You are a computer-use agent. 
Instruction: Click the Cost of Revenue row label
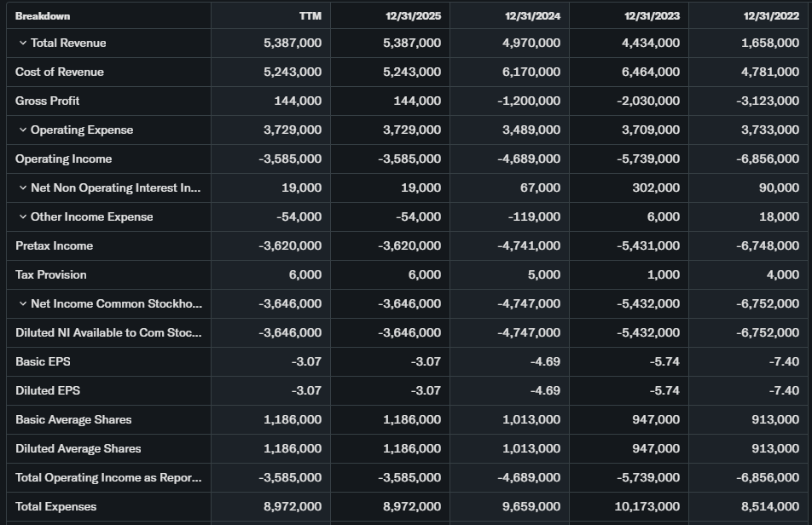pyautogui.click(x=60, y=72)
